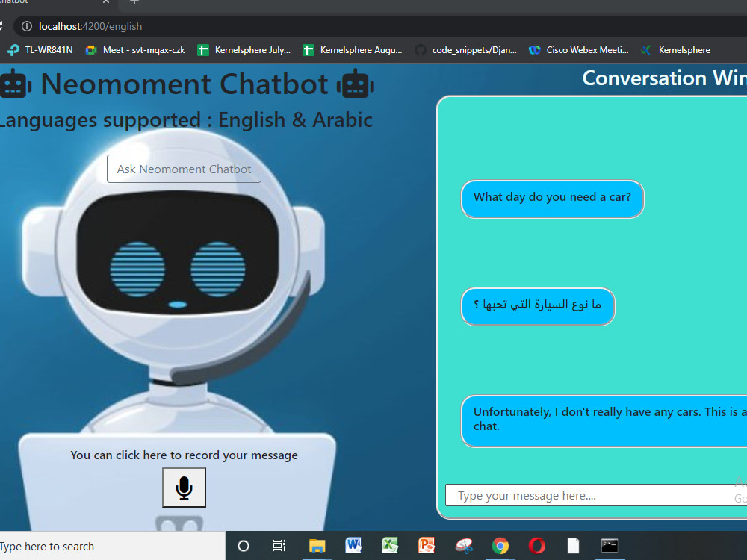Click the Ask Neomoment Chatbot input box
The image size is (747, 560).
[x=184, y=169]
